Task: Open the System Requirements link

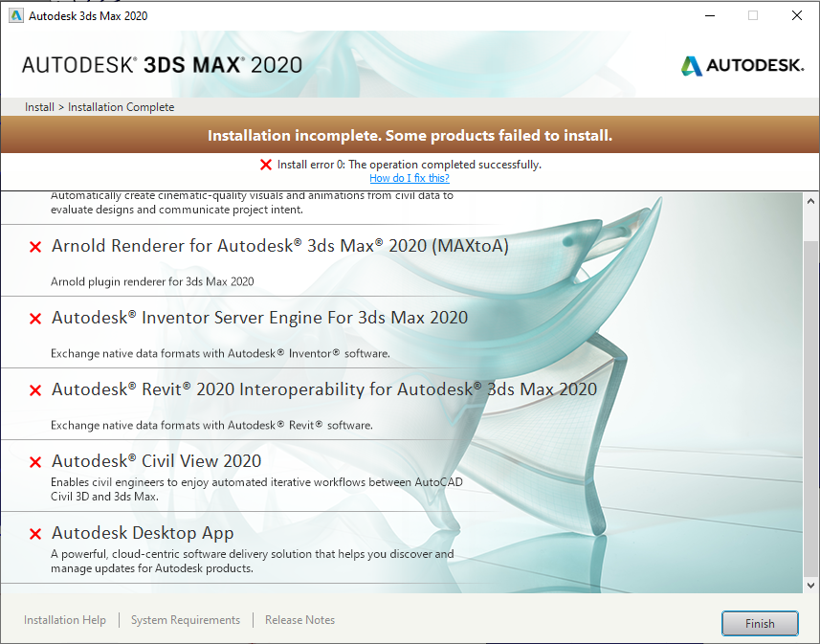Action: [186, 620]
